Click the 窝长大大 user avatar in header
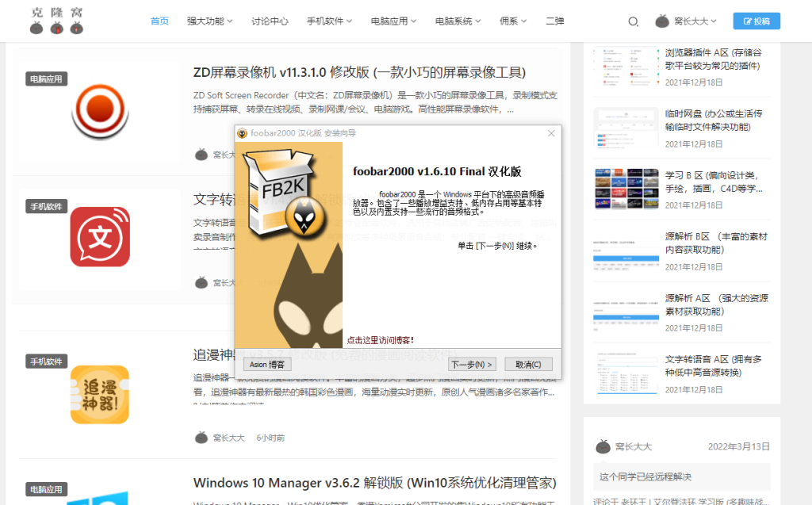812x505 pixels. pyautogui.click(x=662, y=21)
